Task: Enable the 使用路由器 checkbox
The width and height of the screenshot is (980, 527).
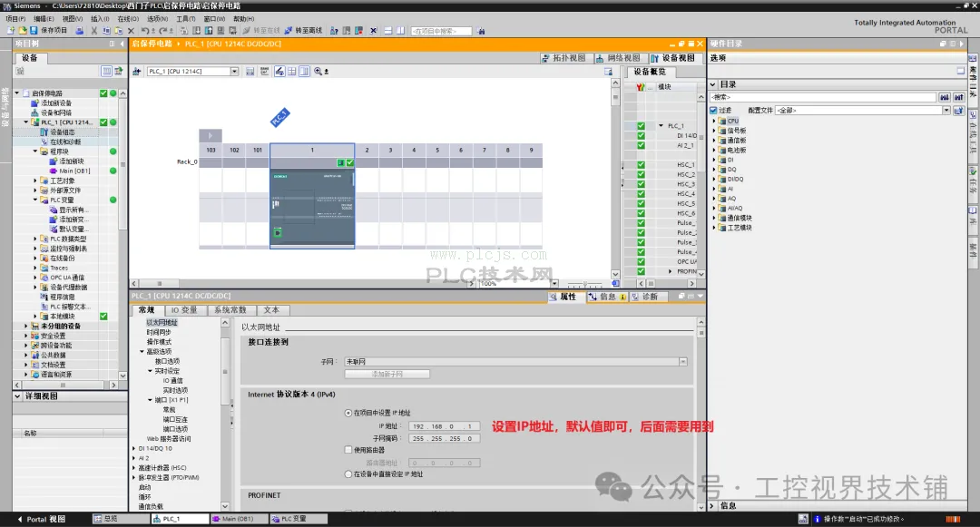Action: click(x=348, y=450)
